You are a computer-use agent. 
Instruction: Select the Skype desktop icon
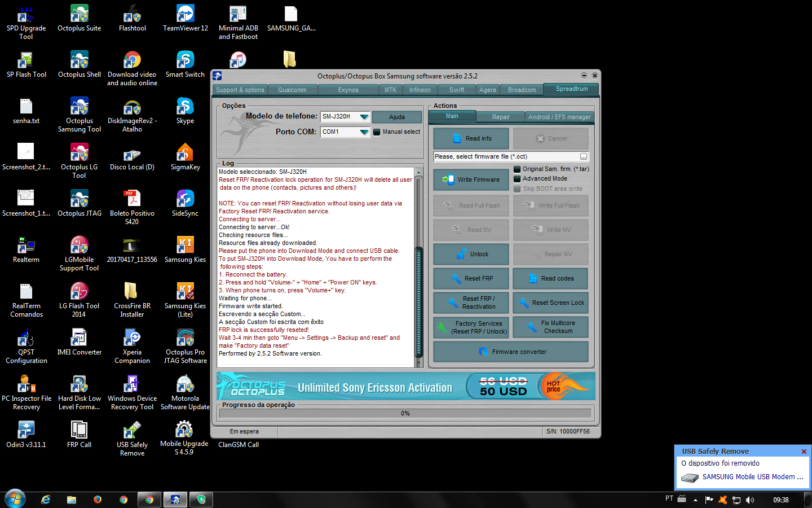[186, 111]
